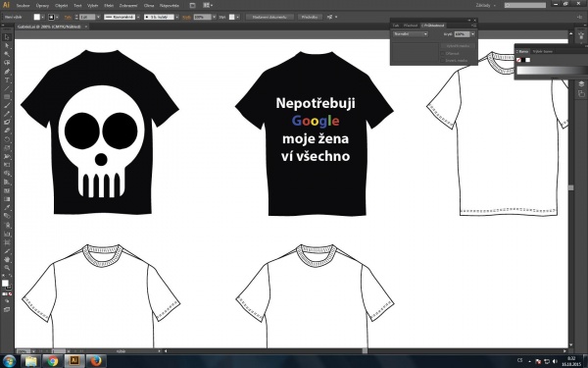The width and height of the screenshot is (588, 368).
Task: Toggle the Oříznout (Clip) checkbox
Action: pos(443,53)
